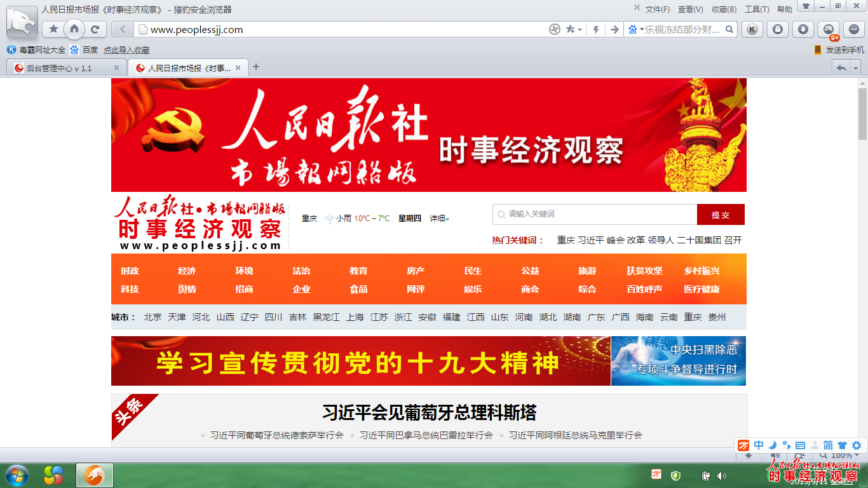The image size is (868, 488).
Task: Close the 人民日报市场报 tab
Action: click(238, 68)
